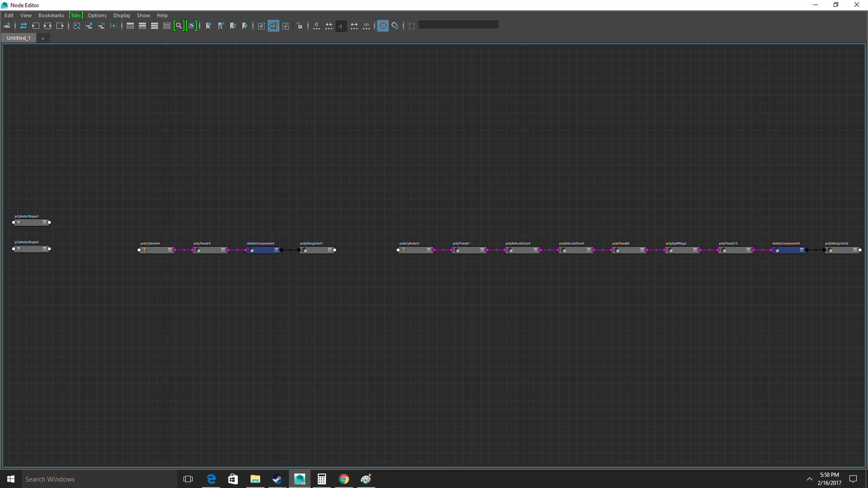Expand polyTweak9 node attribute display
The height and width of the screenshot is (488, 868).
tap(222, 250)
